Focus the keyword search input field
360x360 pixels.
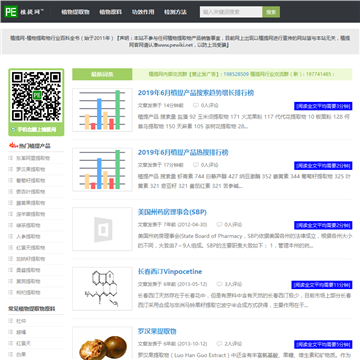231,12
